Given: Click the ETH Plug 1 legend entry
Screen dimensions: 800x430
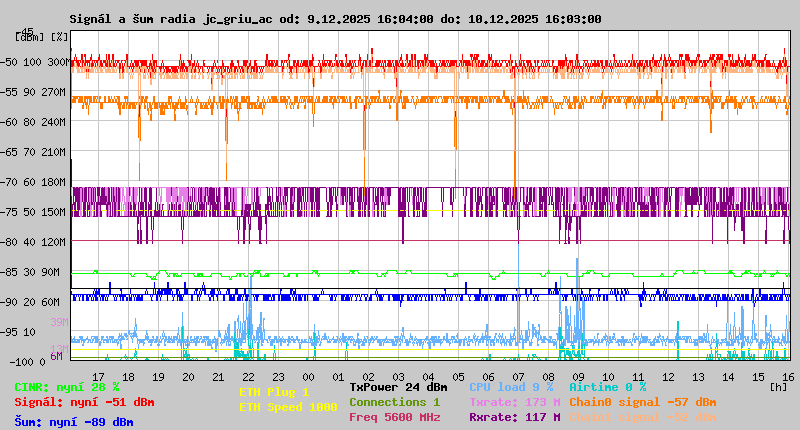Looking at the screenshot, I should (x=274, y=392).
